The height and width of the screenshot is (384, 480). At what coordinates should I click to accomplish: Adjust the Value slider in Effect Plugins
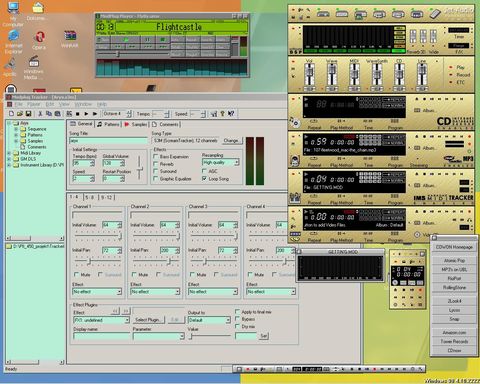pyautogui.click(x=191, y=336)
